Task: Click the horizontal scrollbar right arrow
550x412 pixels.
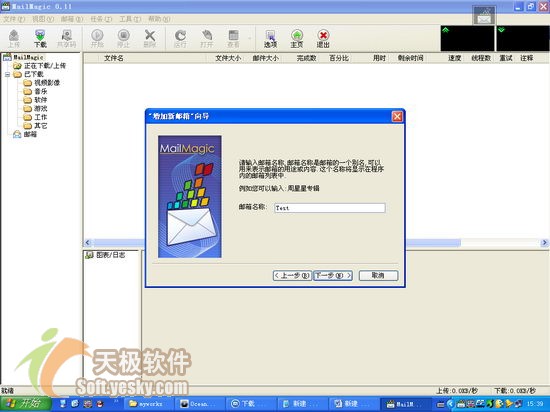Action: click(x=544, y=243)
